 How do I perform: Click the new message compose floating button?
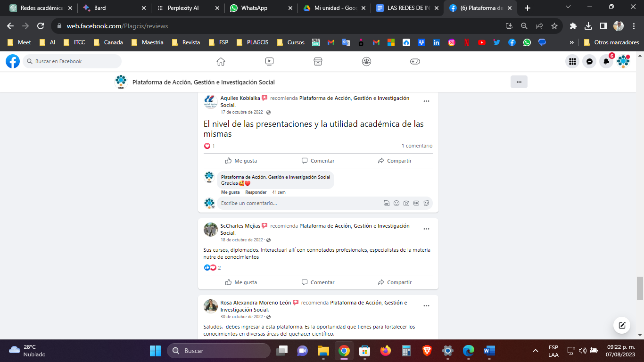point(622,325)
